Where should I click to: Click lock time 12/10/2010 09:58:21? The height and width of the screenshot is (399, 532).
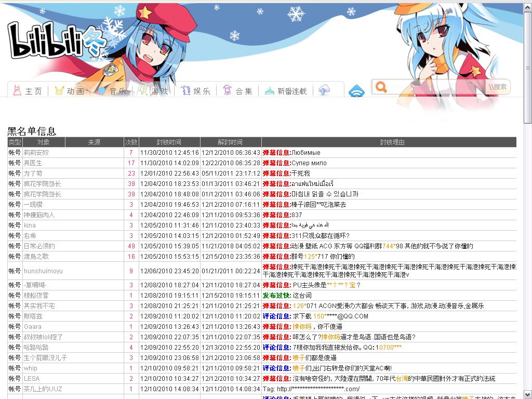[x=169, y=368]
